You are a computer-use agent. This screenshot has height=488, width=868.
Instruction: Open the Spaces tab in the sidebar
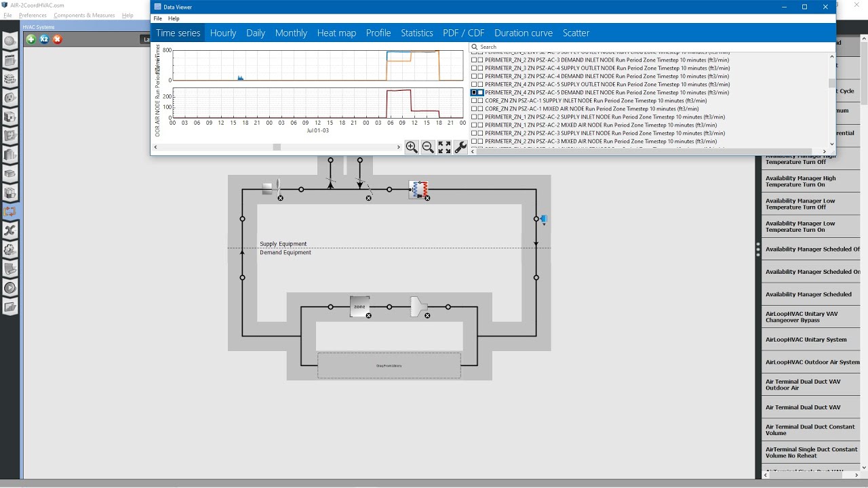pyautogui.click(x=9, y=174)
